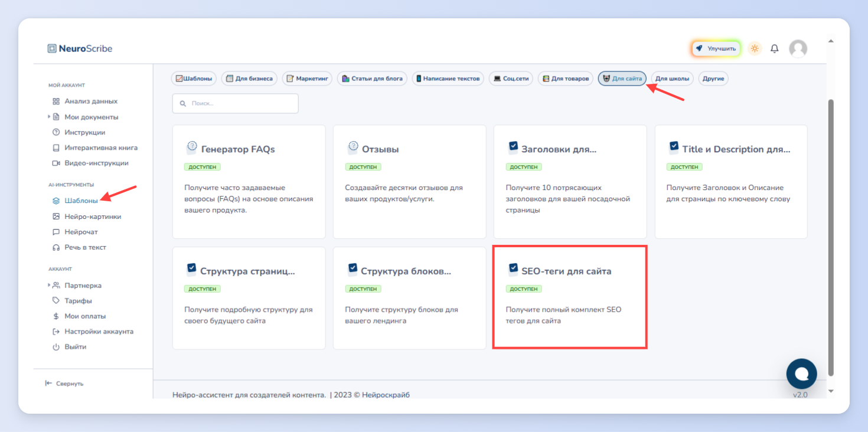The height and width of the screenshot is (432, 868).
Task: Collapse sidebar with Свернуть
Action: (64, 384)
